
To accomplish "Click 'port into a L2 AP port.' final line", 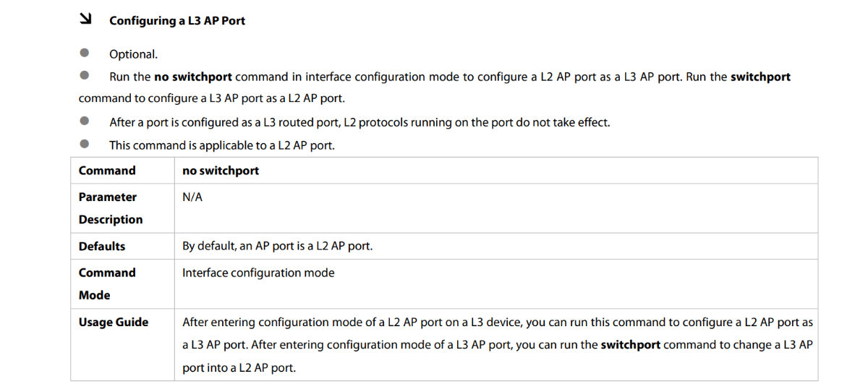I will (x=239, y=368).
